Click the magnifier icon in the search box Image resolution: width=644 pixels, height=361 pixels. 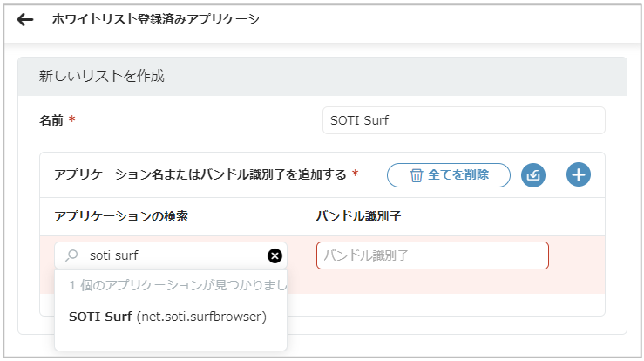coord(73,255)
